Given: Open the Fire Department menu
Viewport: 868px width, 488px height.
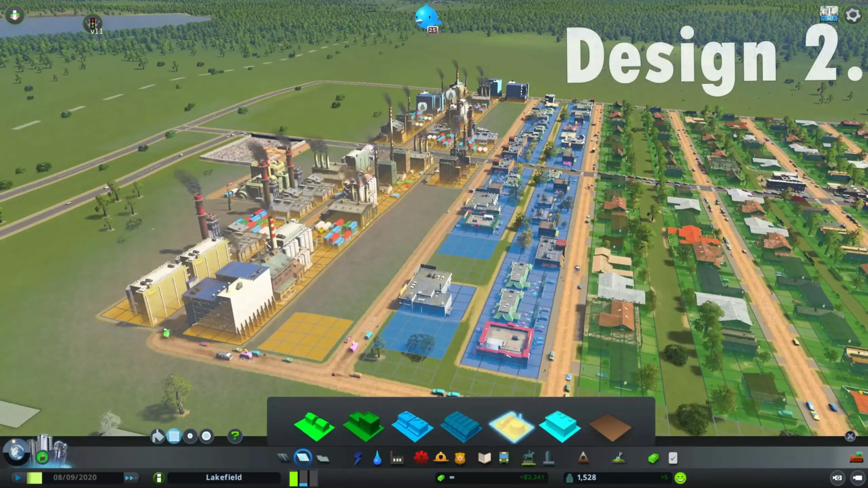Looking at the screenshot, I should pos(441,459).
